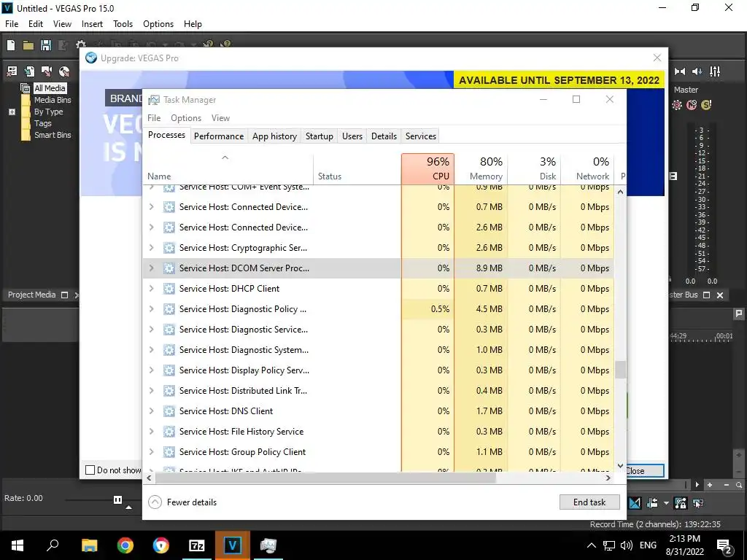Open Task Manager Options menu
Image resolution: width=747 pixels, height=560 pixels.
pyautogui.click(x=186, y=118)
